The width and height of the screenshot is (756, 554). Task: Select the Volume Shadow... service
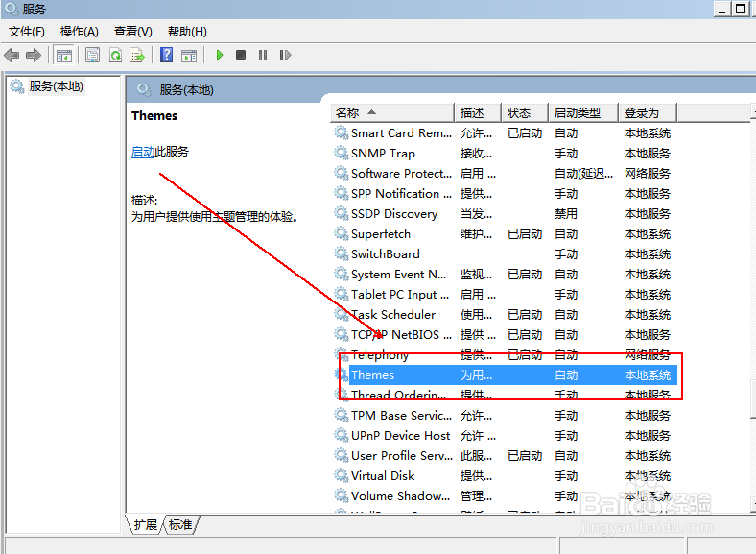pos(506,496)
